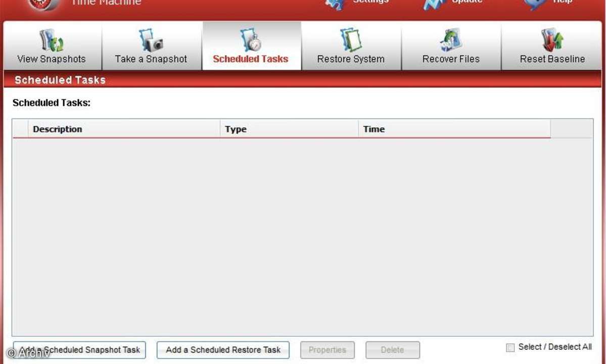
Task: Toggle the Select / Deselect All checkbox
Action: click(x=510, y=347)
